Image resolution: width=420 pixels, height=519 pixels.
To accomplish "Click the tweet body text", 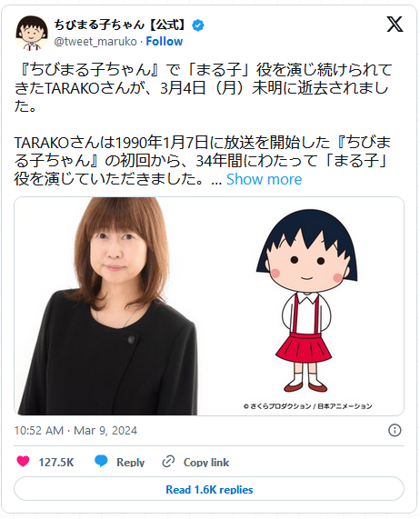I will point(203,125).
